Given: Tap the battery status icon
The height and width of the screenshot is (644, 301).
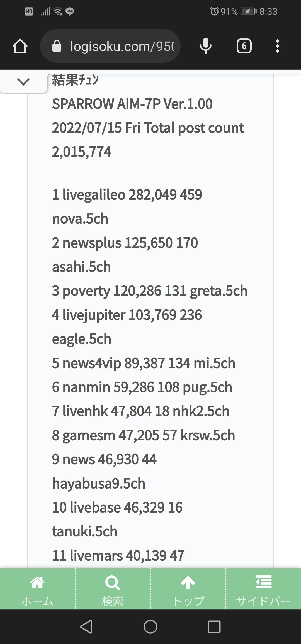Looking at the screenshot, I should coord(248,11).
